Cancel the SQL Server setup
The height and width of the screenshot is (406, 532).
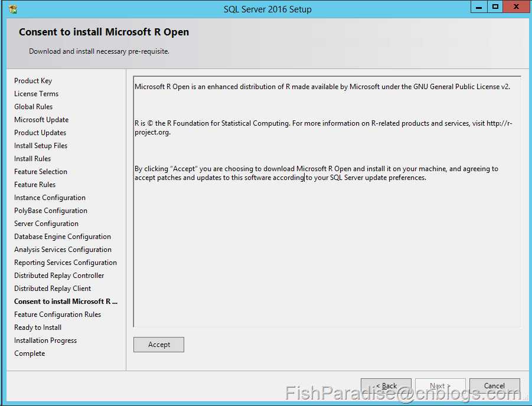pos(495,386)
